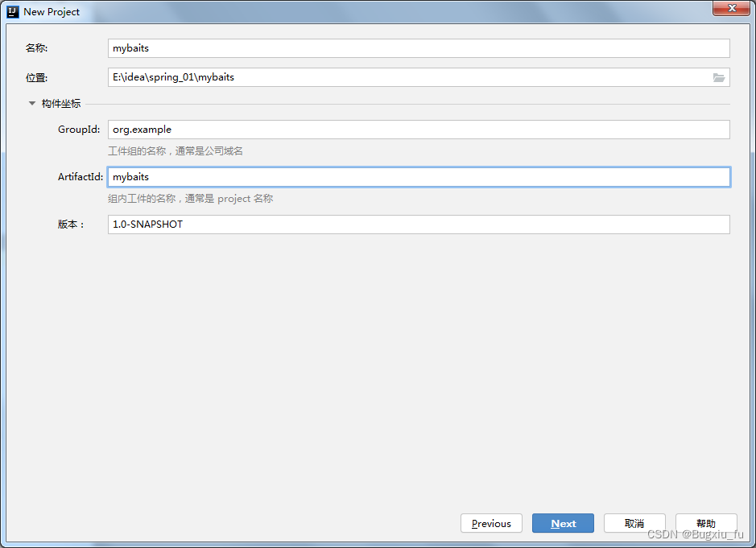Viewport: 756px width, 548px height.
Task: Collapse the 构件坐标 section
Action: (x=32, y=103)
